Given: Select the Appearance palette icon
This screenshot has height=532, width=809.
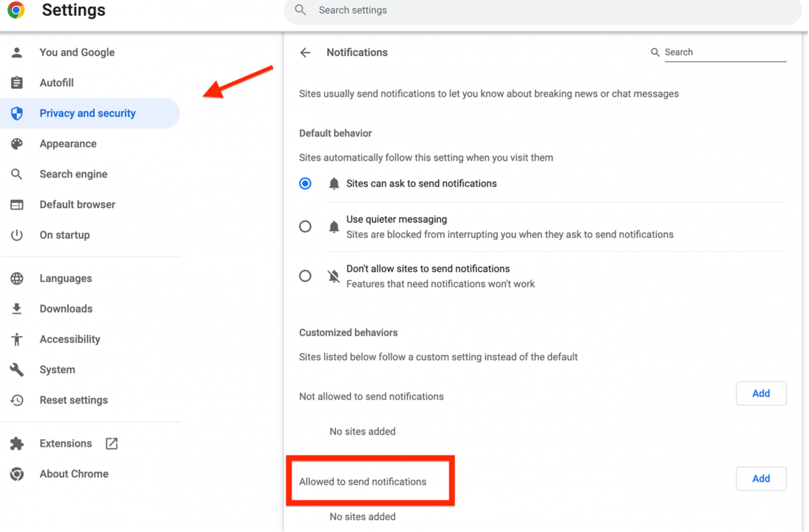Looking at the screenshot, I should (x=17, y=144).
